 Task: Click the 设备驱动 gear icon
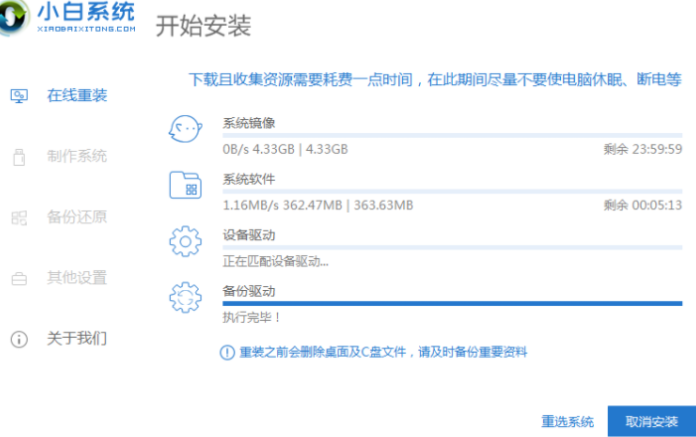pyautogui.click(x=186, y=243)
